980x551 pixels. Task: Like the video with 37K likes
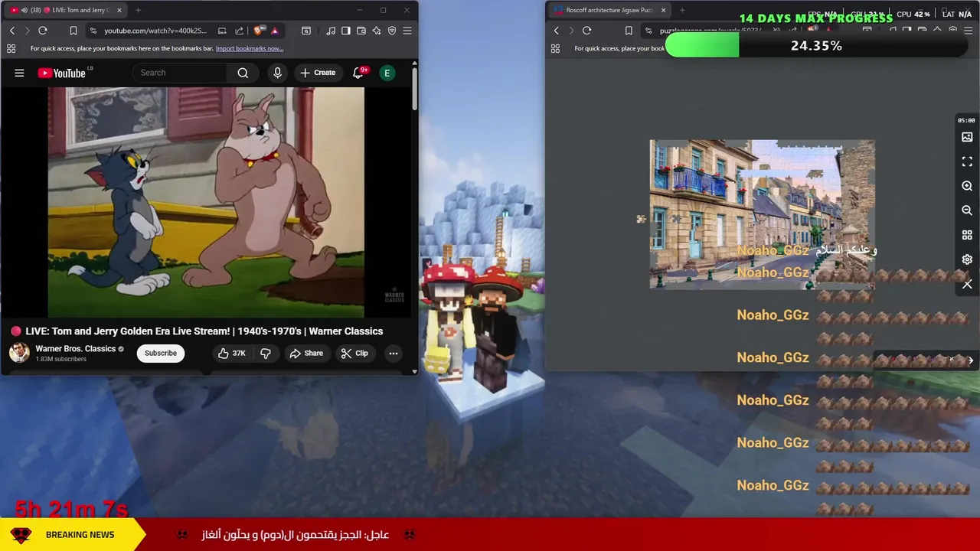[231, 353]
